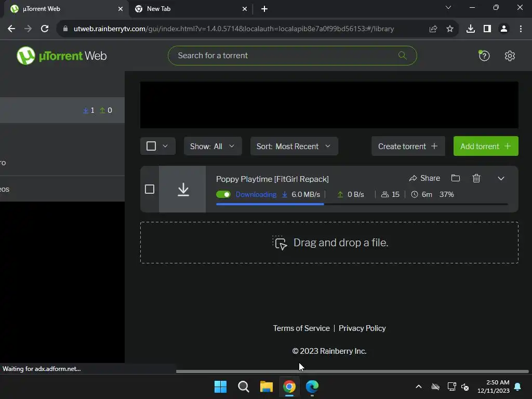
Task: Open Microsoft Edge from taskbar
Action: click(x=312, y=387)
